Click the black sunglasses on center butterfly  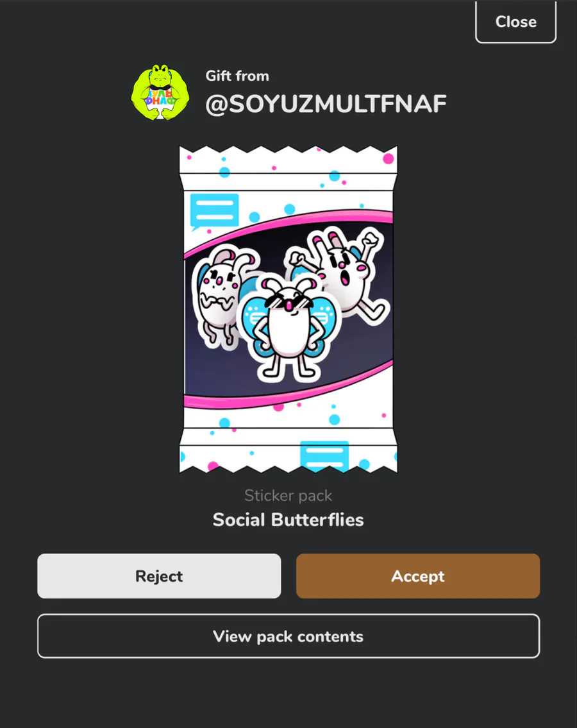pos(288,302)
